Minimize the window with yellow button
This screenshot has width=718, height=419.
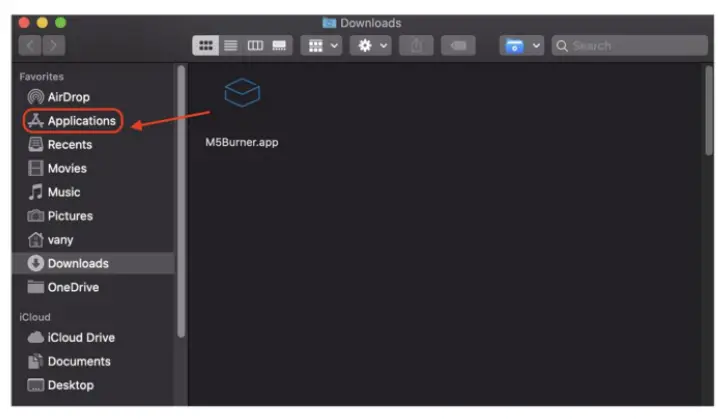(x=42, y=22)
